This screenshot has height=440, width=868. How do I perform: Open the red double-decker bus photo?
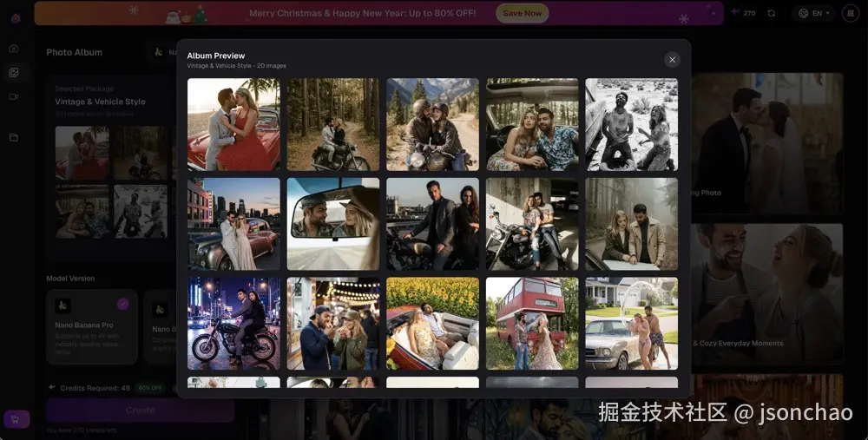pyautogui.click(x=533, y=323)
